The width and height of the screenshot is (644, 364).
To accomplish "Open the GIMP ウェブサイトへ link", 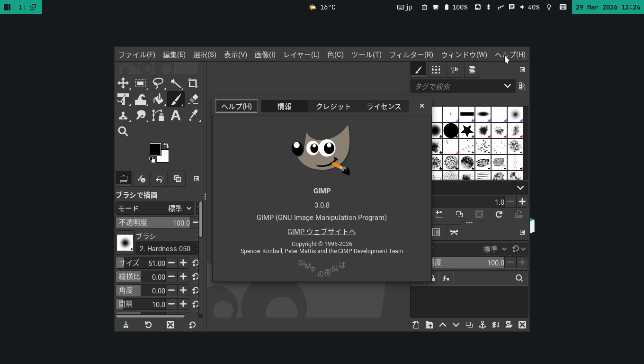I will (322, 232).
